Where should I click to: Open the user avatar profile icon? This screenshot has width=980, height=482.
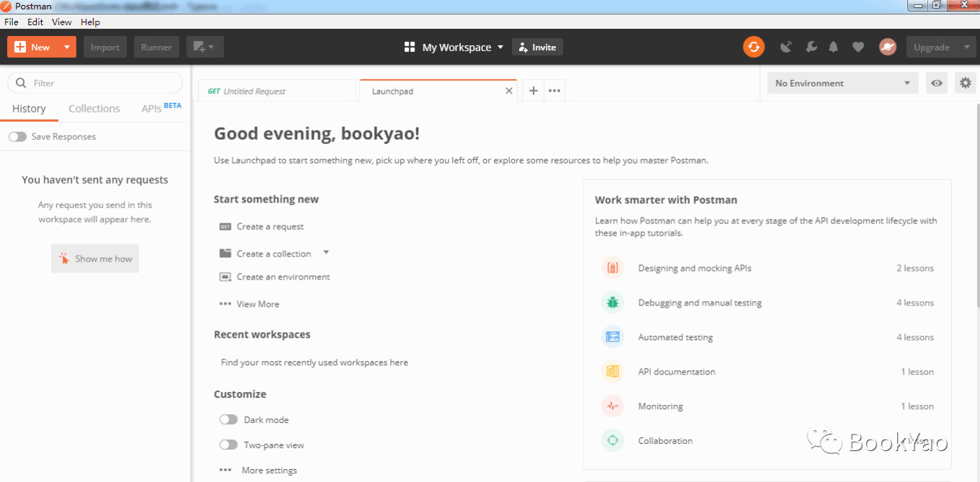888,47
